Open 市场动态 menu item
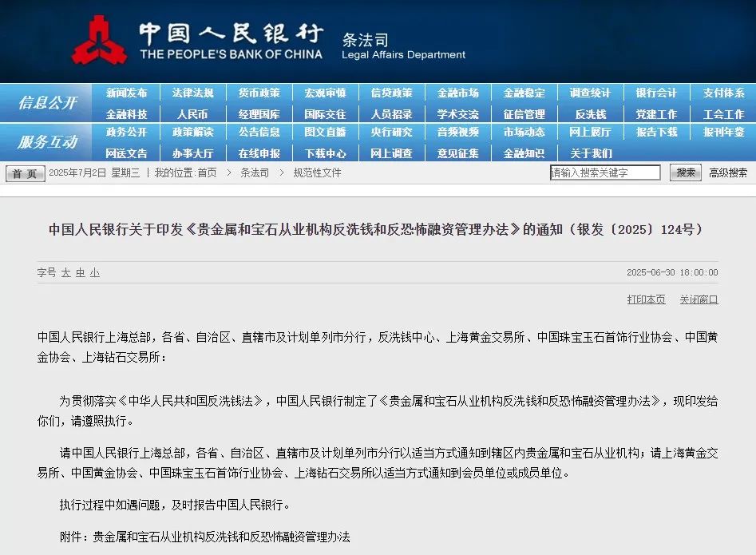Viewport: 756px width, 555px height. 524,132
